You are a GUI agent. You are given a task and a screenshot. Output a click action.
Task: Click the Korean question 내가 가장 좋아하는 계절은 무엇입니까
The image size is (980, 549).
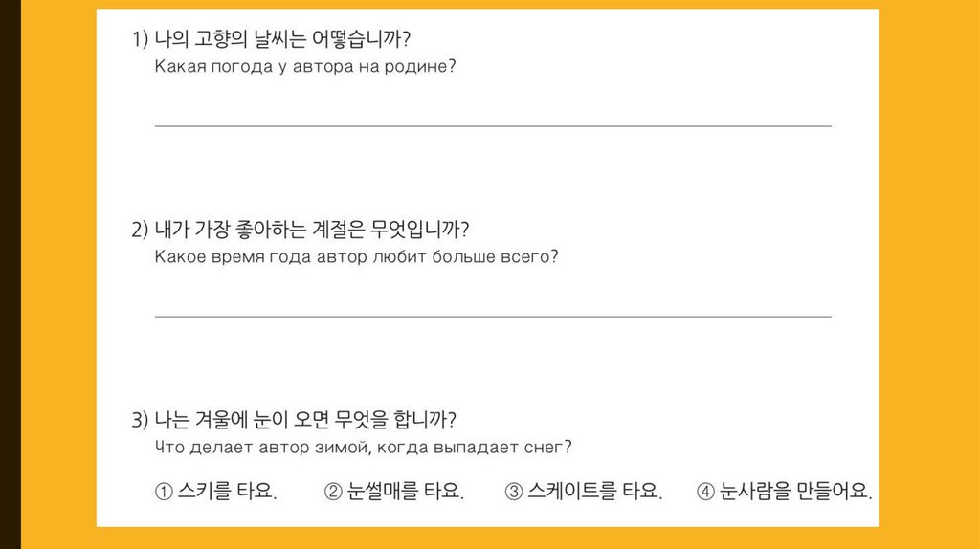click(x=310, y=231)
